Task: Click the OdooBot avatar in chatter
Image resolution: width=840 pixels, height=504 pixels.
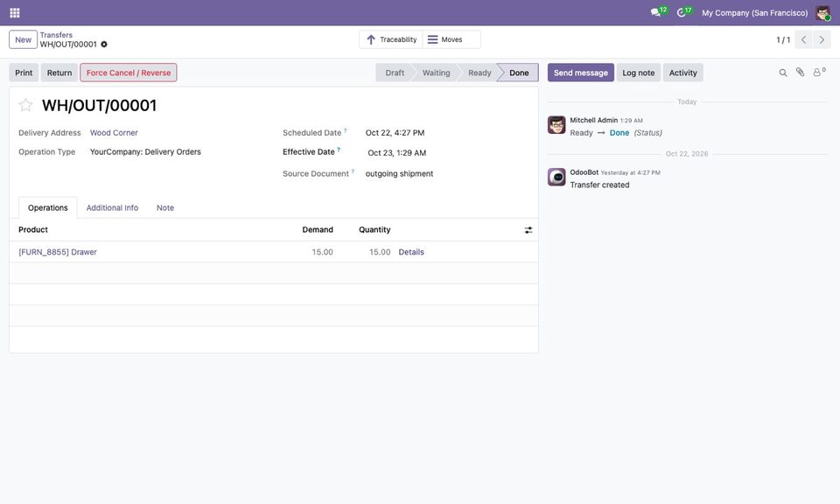Action: [x=556, y=177]
